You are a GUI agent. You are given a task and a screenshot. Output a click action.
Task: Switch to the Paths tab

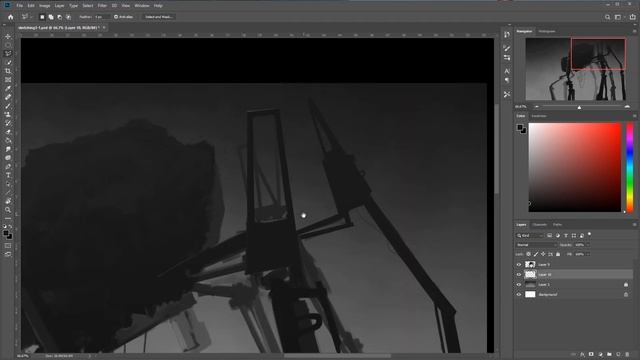[x=557, y=224]
